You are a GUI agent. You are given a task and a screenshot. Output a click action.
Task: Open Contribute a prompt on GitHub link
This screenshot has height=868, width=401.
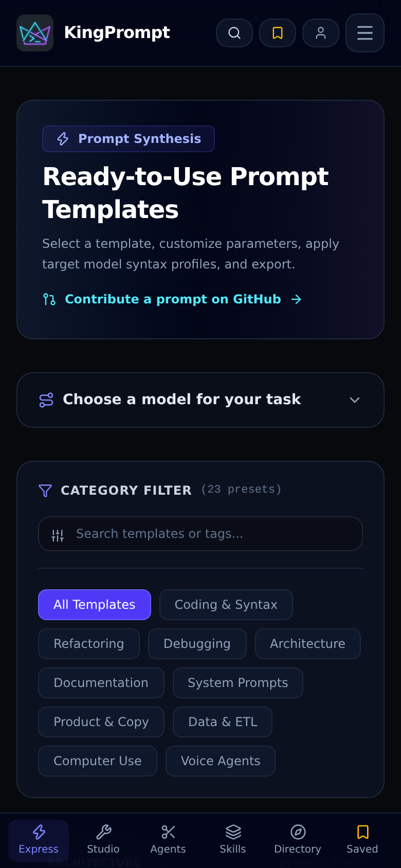[173, 299]
